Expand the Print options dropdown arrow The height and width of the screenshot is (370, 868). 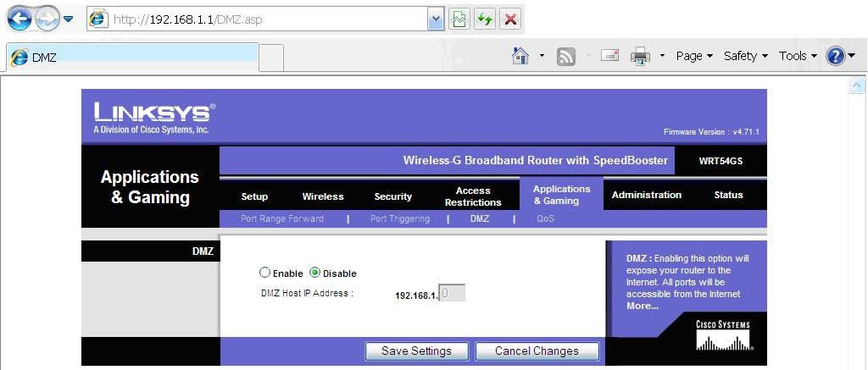click(x=662, y=56)
